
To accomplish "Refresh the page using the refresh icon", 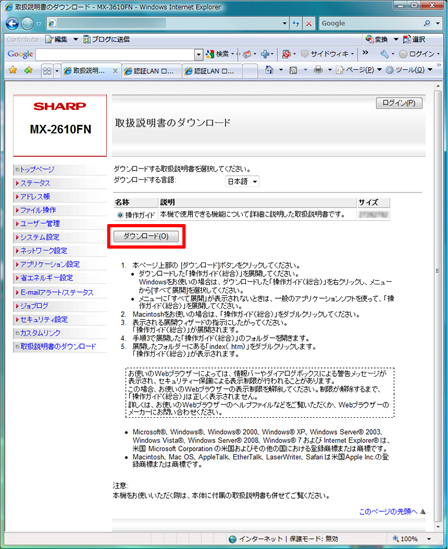I will point(296,23).
